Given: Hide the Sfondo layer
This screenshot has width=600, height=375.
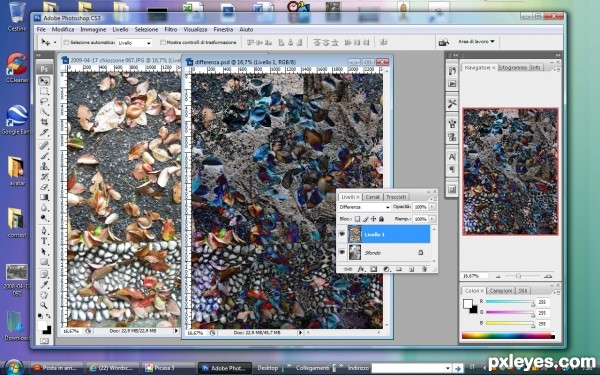Looking at the screenshot, I should click(x=342, y=253).
